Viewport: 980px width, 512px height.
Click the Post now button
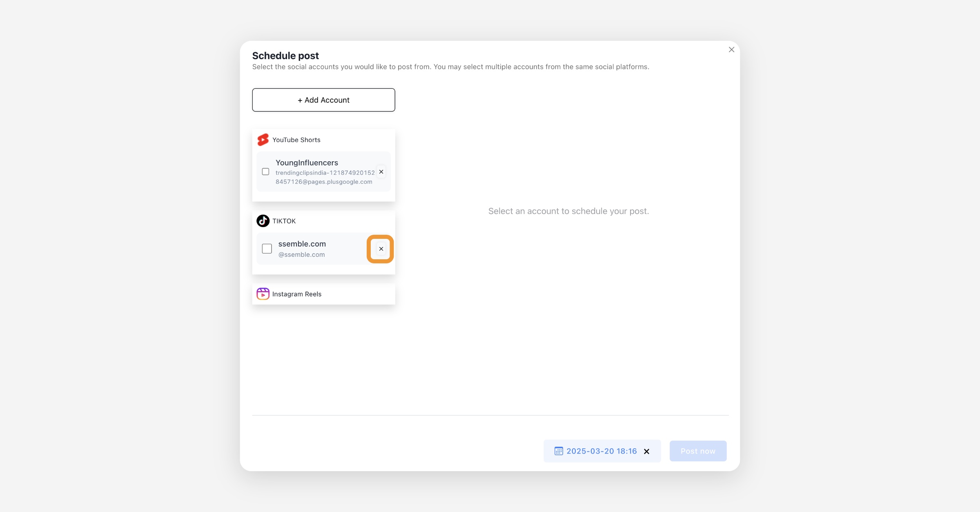(x=698, y=451)
